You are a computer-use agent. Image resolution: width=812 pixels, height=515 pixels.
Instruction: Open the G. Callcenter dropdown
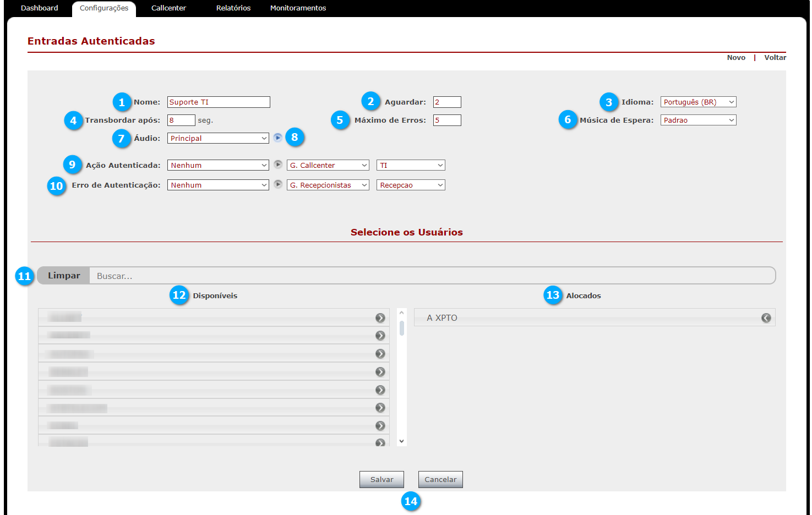328,165
